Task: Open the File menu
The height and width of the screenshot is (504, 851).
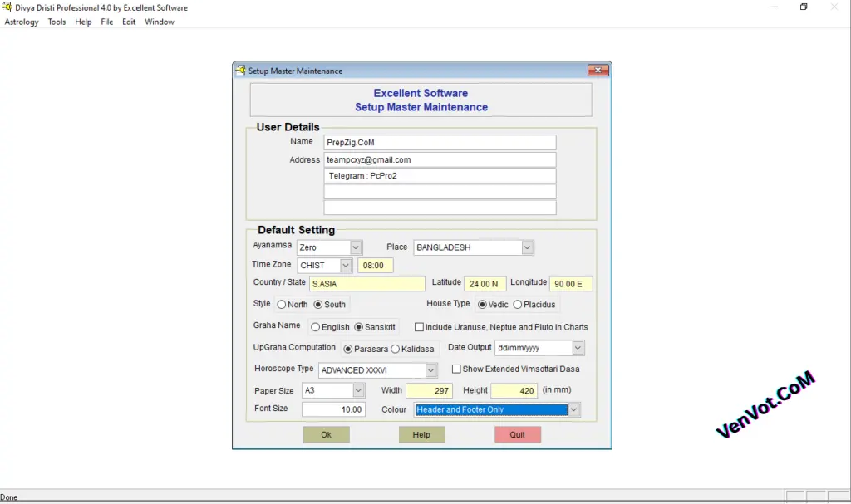Action: pyautogui.click(x=107, y=22)
